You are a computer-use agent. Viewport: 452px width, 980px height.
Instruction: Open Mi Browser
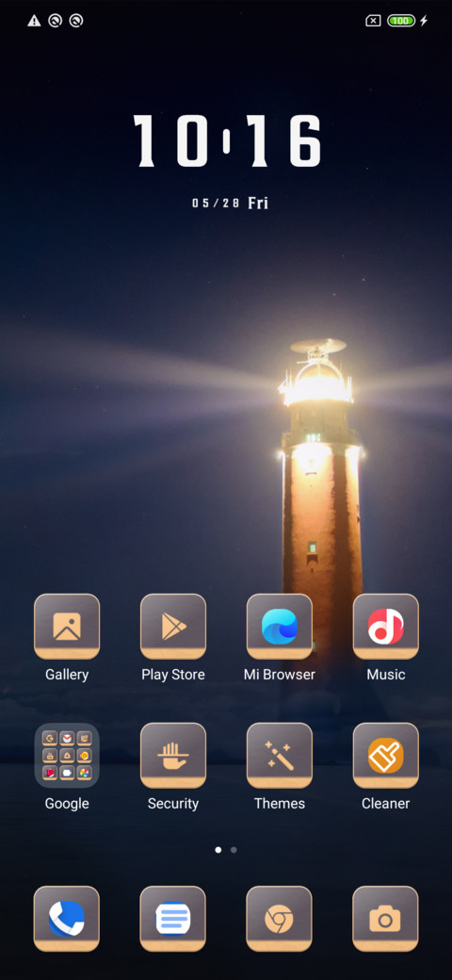click(x=279, y=627)
